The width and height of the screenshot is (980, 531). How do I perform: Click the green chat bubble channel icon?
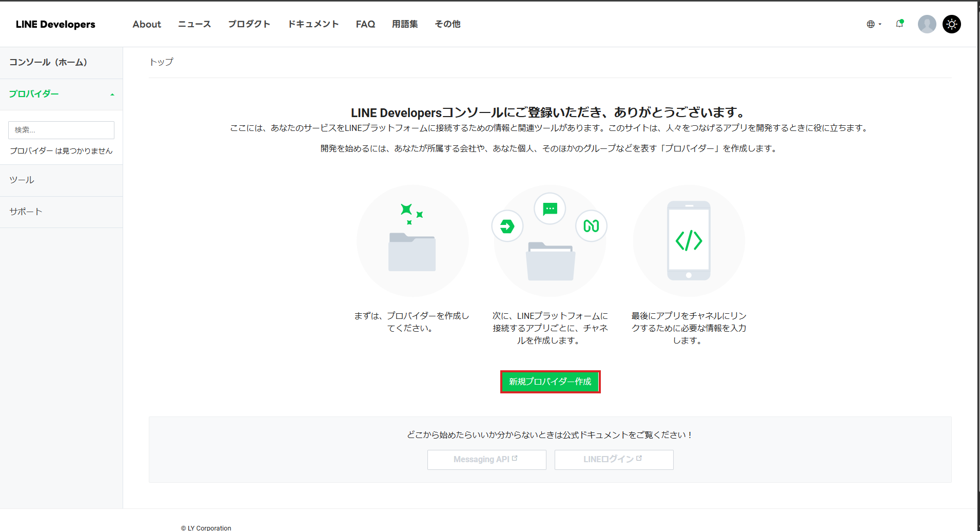550,208
